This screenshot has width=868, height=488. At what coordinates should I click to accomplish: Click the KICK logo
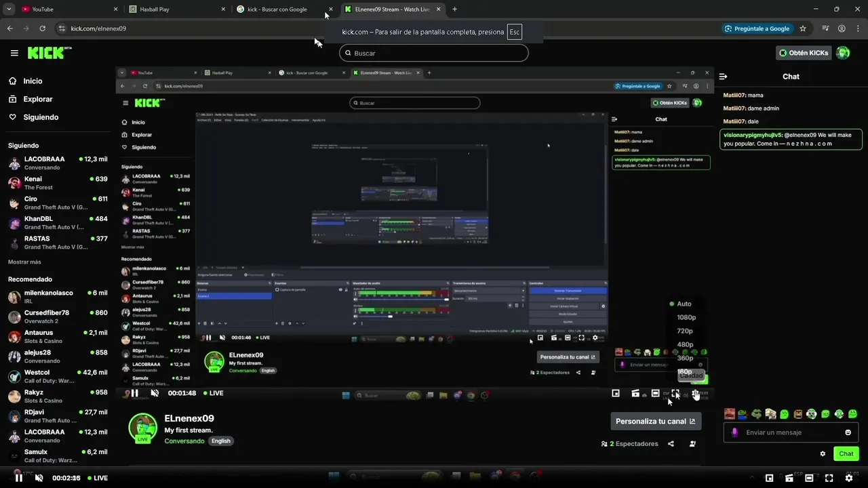[x=50, y=53]
